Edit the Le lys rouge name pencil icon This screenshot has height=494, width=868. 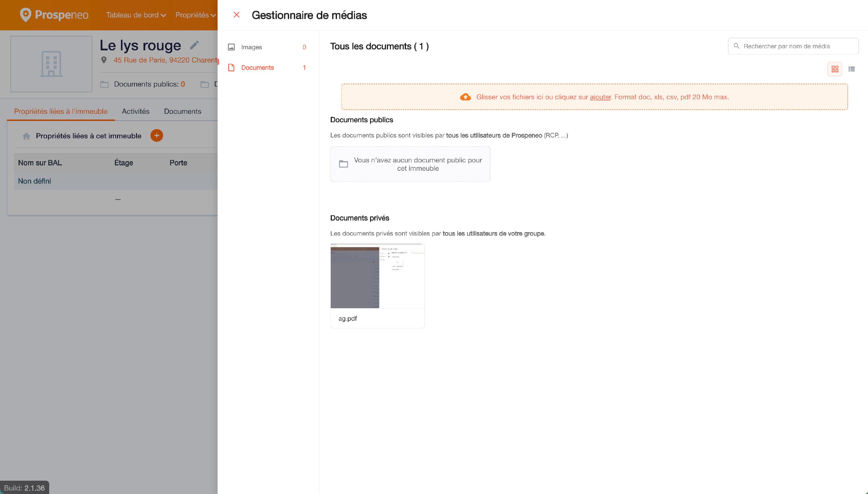194,45
